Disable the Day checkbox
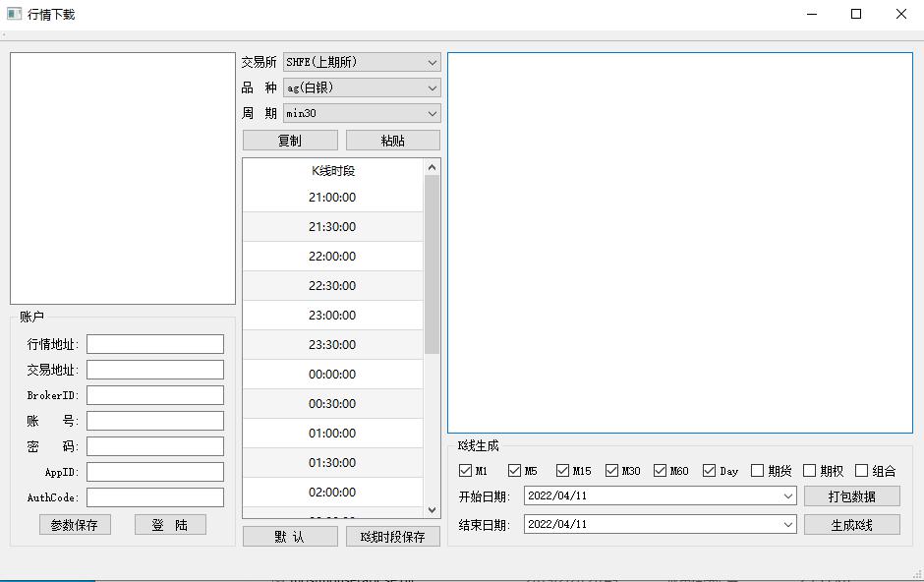Viewport: 924px width, 582px height. pyautogui.click(x=710, y=471)
